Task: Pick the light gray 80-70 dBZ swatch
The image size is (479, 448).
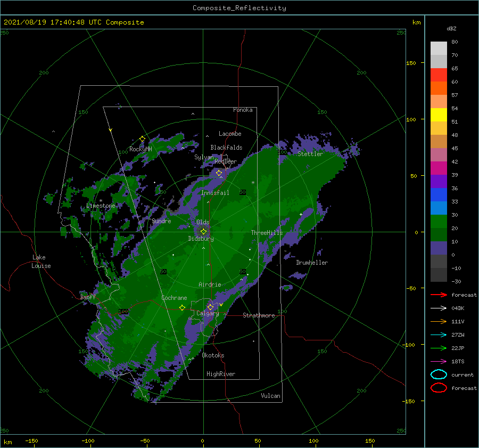Action: coord(439,48)
